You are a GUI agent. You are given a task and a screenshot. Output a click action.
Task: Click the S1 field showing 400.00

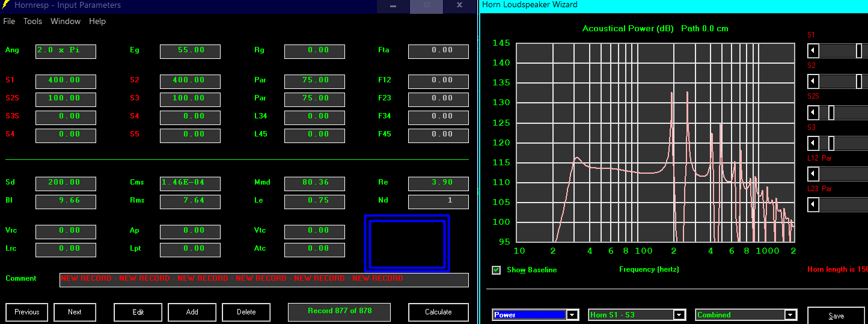pyautogui.click(x=66, y=81)
